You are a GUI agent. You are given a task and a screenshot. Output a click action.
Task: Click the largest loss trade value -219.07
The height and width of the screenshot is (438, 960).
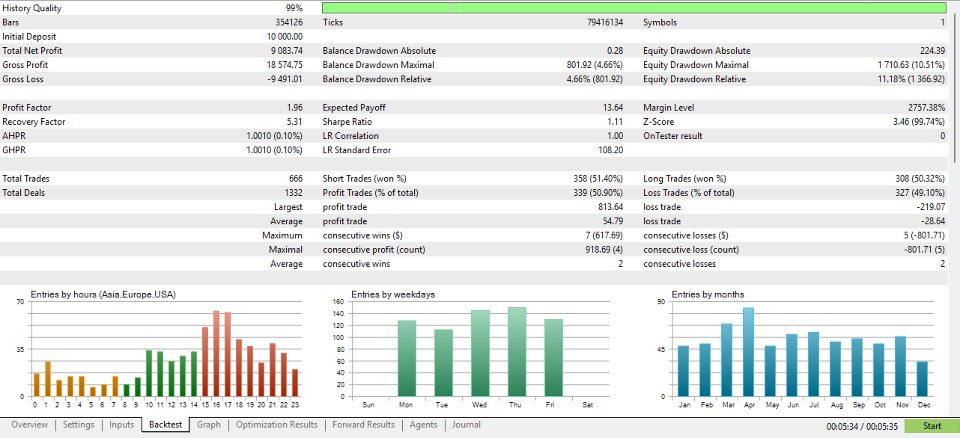pyautogui.click(x=932, y=207)
